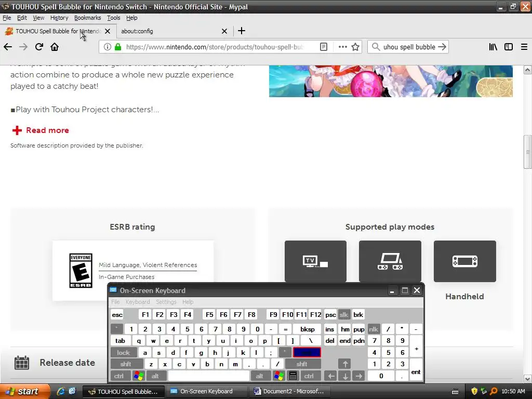Image resolution: width=532 pixels, height=399 pixels.
Task: Click the bksp key on keyboard
Action: tap(308, 329)
